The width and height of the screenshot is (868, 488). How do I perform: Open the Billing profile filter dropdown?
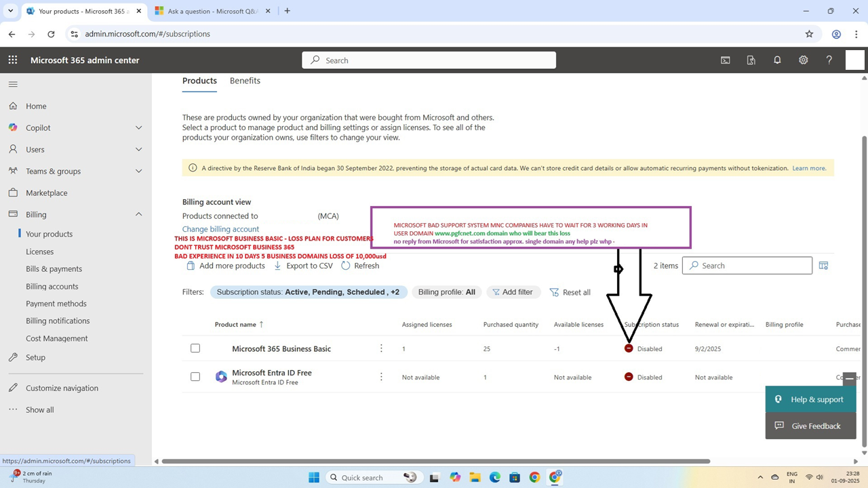pos(447,292)
